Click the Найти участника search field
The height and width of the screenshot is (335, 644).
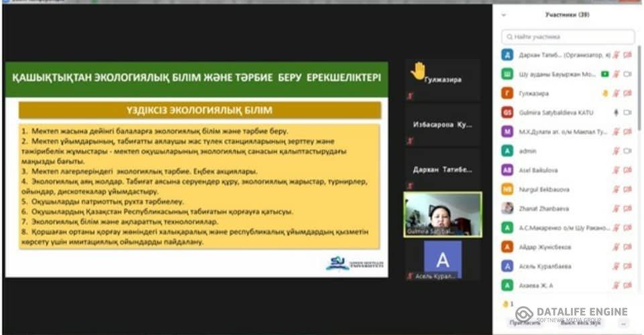tap(568, 37)
